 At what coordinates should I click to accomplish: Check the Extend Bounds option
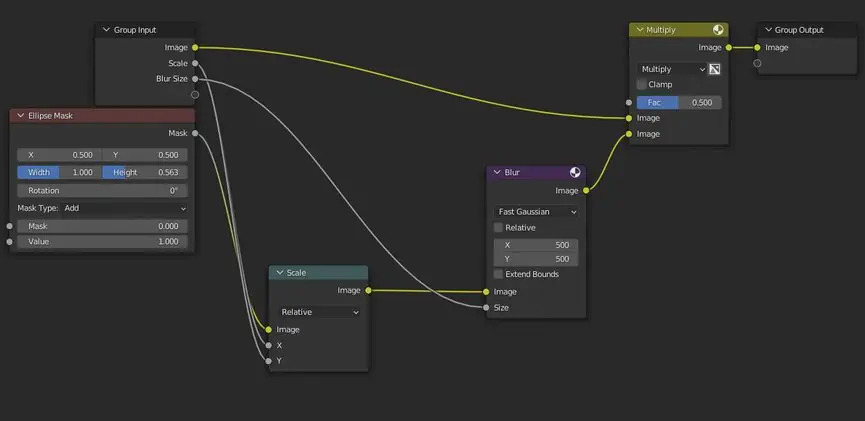point(499,274)
